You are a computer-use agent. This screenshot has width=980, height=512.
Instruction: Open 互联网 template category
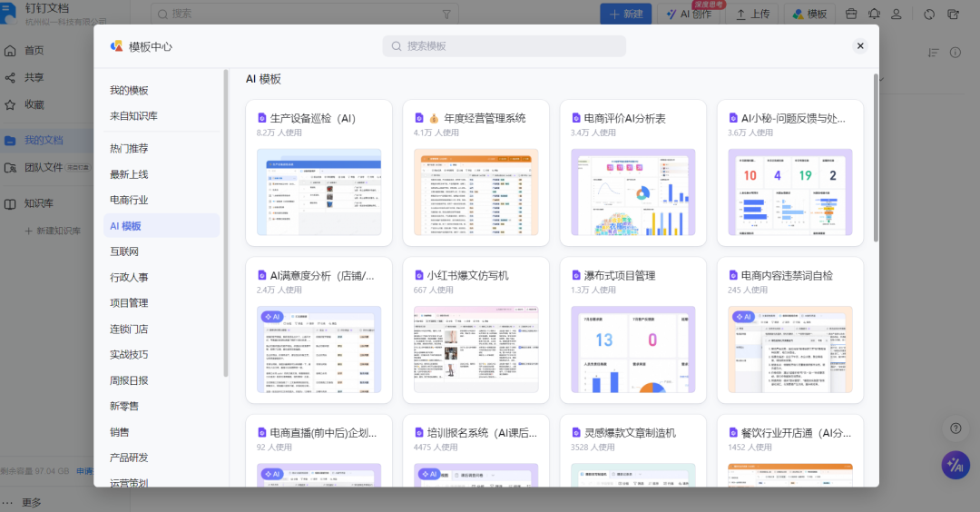click(x=124, y=251)
